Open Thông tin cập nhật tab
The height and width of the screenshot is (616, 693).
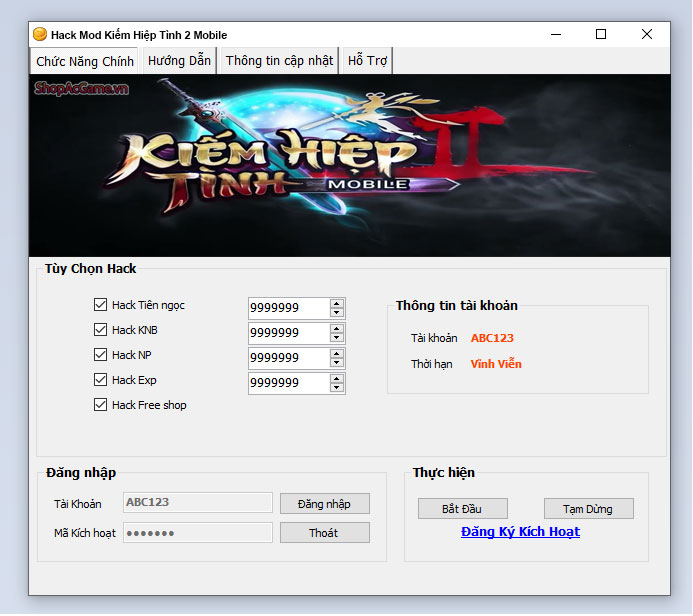tap(279, 61)
